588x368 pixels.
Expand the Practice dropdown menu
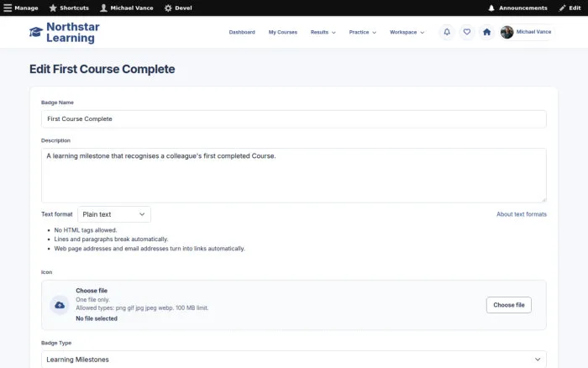(362, 32)
